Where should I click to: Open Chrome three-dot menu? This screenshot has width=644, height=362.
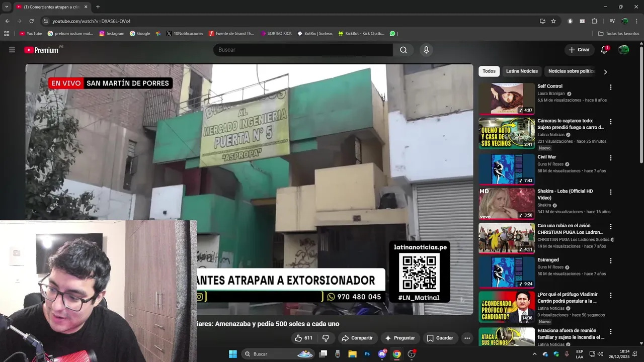[x=636, y=21]
